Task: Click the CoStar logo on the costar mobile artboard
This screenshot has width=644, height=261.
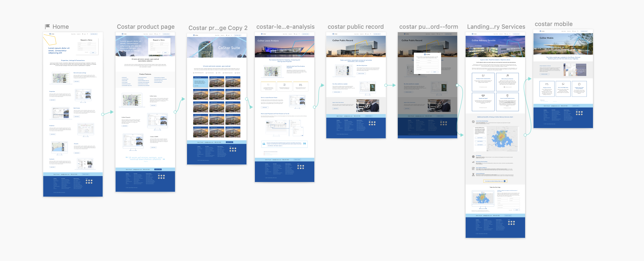Action: (x=542, y=31)
